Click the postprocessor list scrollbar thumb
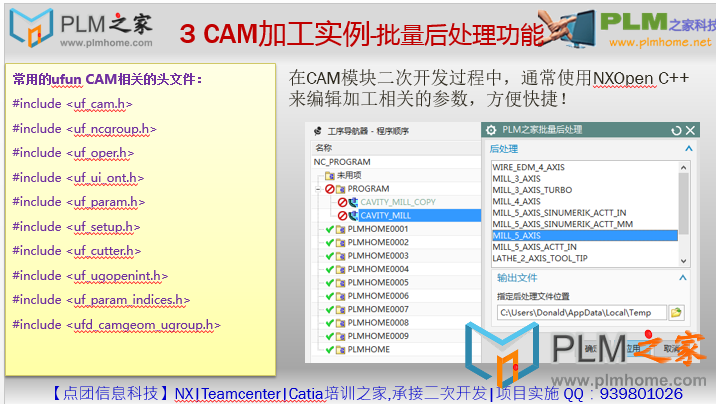Image resolution: width=716 pixels, height=404 pixels. click(684, 203)
